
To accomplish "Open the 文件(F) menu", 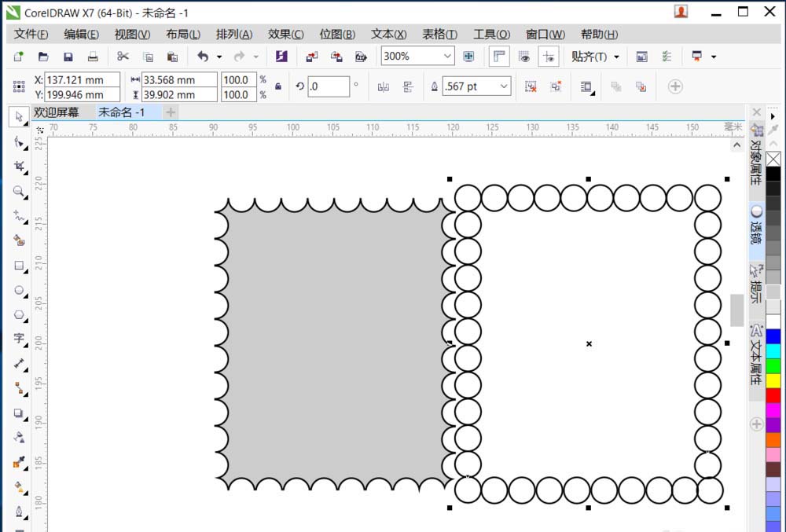I will click(x=30, y=34).
